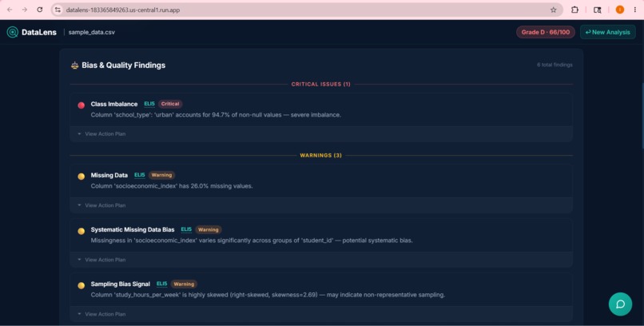Screen dimensions: 644x326
Task: Open the browser extensions puzzle icon
Action: click(574, 10)
